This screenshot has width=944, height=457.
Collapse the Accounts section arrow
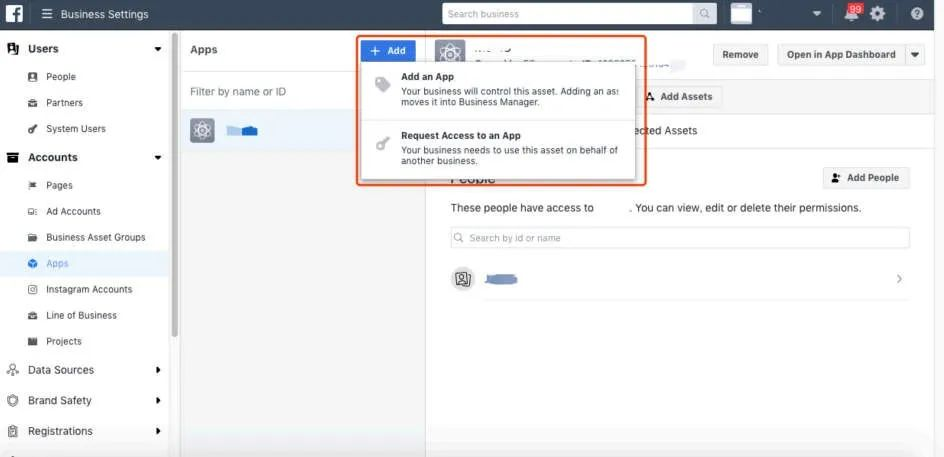coord(158,157)
